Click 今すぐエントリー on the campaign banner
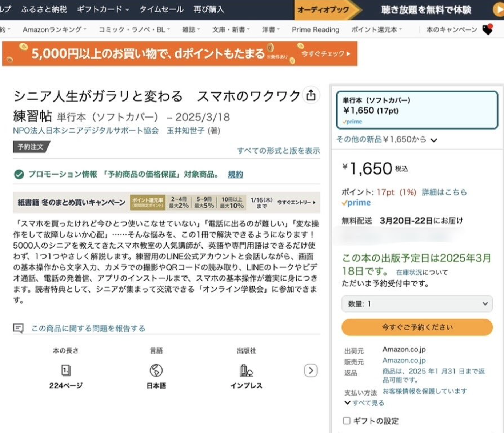Image resolution: width=504 pixels, height=433 pixels. (296, 202)
